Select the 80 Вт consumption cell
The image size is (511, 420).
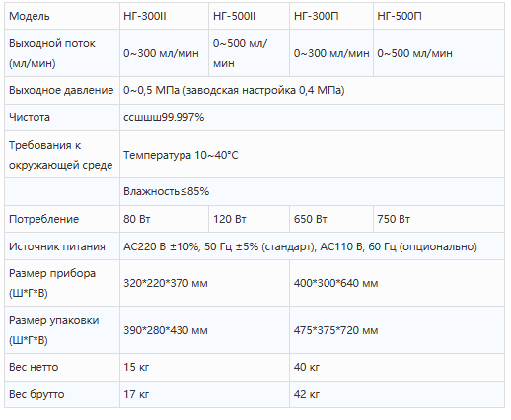click(164, 219)
